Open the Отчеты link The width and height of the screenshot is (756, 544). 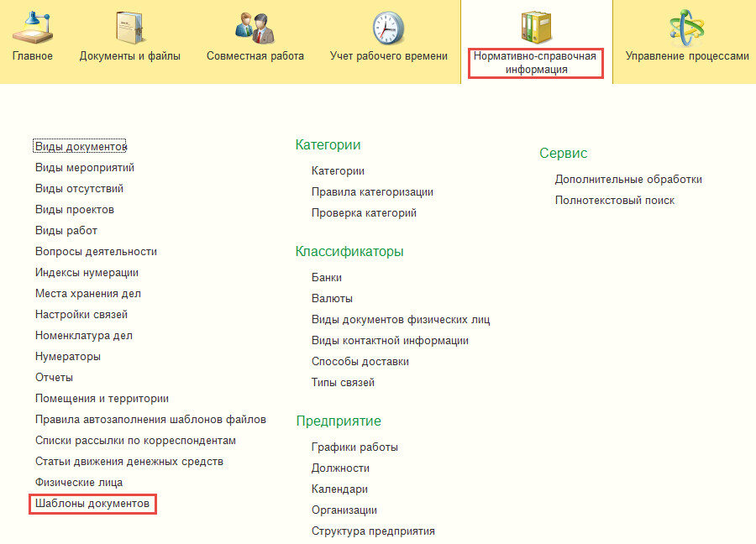tap(54, 377)
